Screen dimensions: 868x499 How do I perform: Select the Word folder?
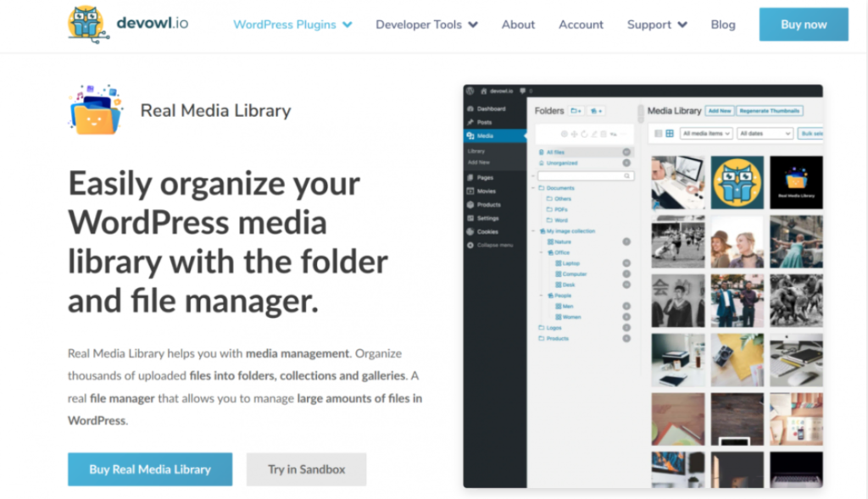click(557, 220)
